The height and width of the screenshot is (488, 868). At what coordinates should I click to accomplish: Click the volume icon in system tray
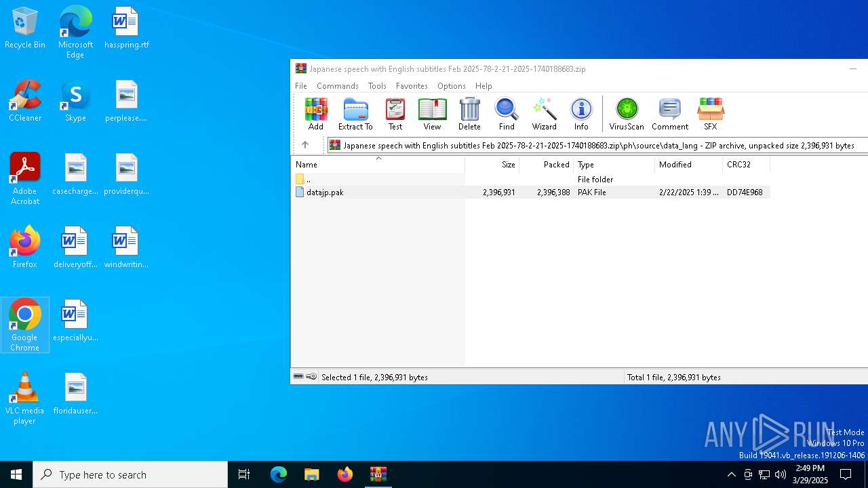pyautogui.click(x=781, y=474)
